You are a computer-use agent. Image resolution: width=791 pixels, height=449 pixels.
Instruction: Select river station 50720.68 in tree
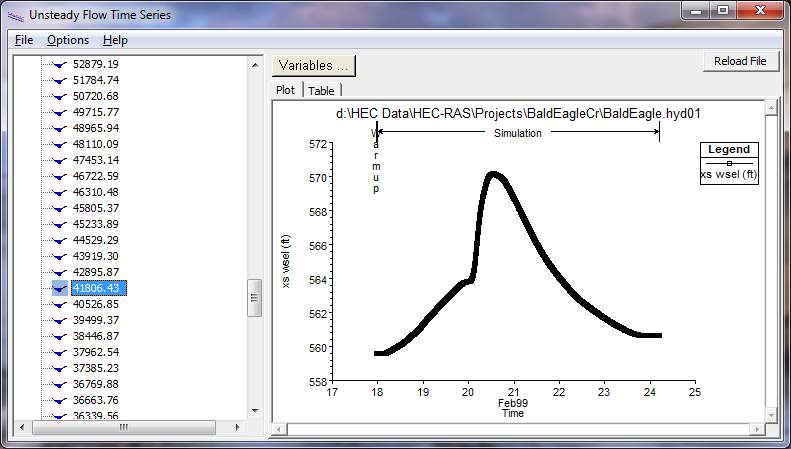click(96, 96)
